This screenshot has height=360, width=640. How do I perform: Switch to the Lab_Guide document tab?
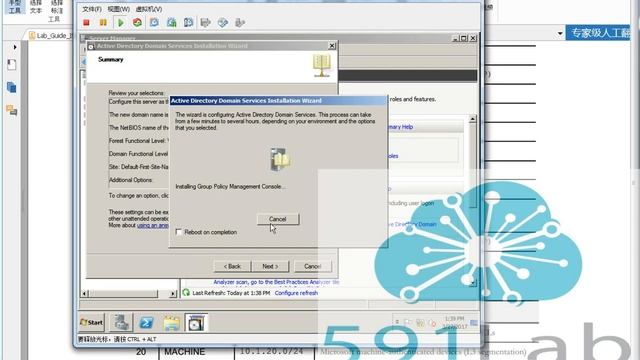51,36
